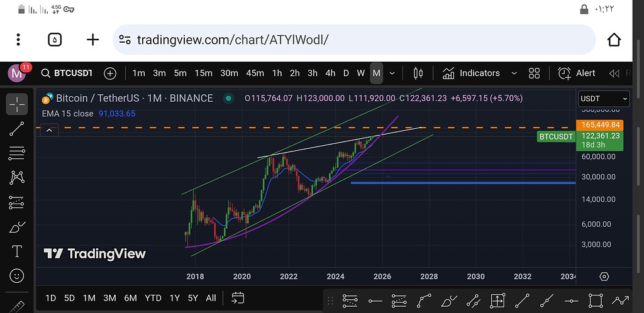The width and height of the screenshot is (644, 313).
Task: Set range to YTD
Action: coord(153,299)
